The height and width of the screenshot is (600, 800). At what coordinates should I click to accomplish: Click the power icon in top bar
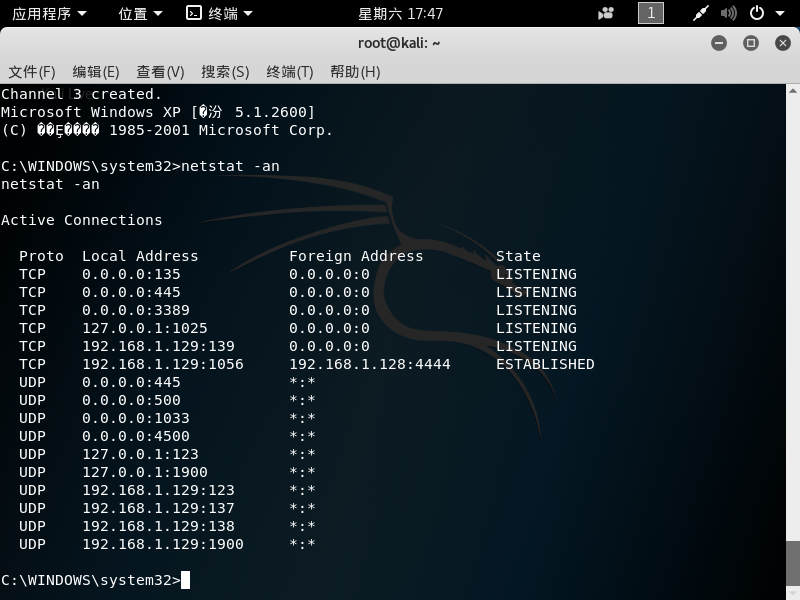757,13
